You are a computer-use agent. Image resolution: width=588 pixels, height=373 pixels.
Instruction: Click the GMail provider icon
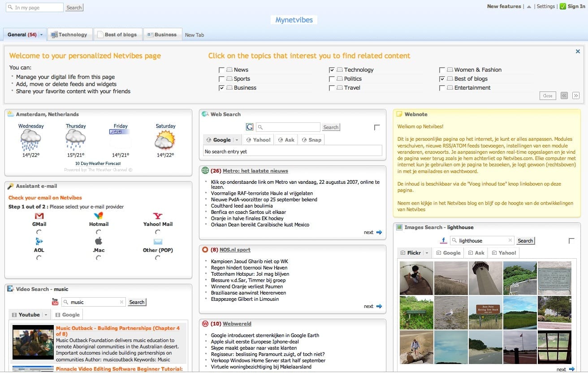[x=39, y=216]
